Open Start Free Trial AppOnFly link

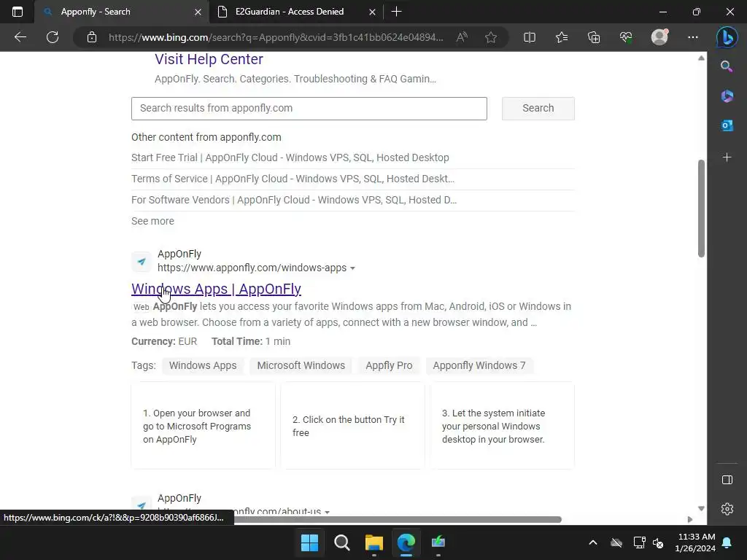pyautogui.click(x=290, y=157)
